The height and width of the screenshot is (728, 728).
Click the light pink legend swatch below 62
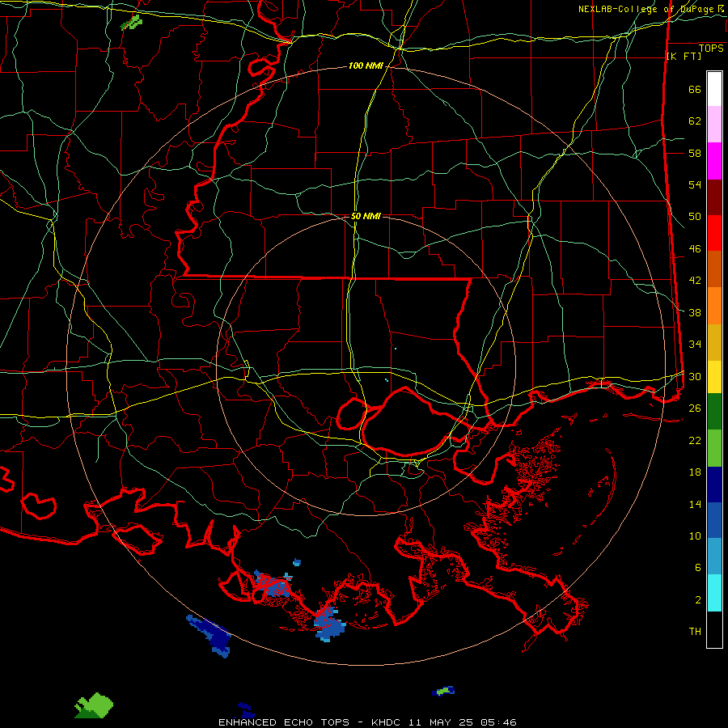click(714, 125)
